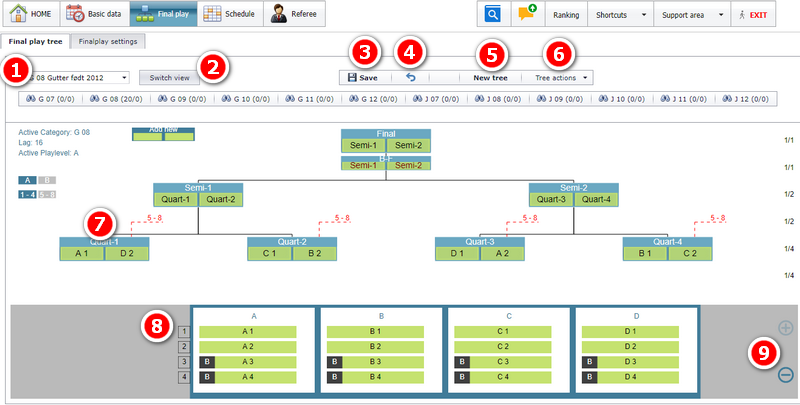Screen dimensions: 800x405
Task: Save the final play tree
Action: tap(363, 78)
